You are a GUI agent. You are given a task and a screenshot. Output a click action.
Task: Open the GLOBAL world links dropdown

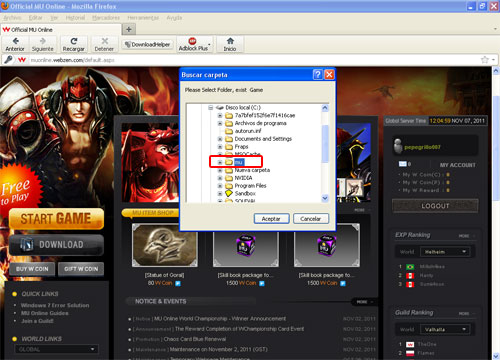coord(56,349)
